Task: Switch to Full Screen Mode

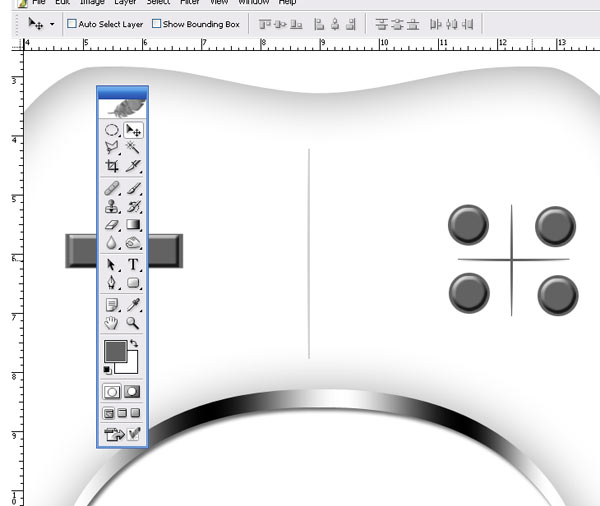Action: pos(135,413)
